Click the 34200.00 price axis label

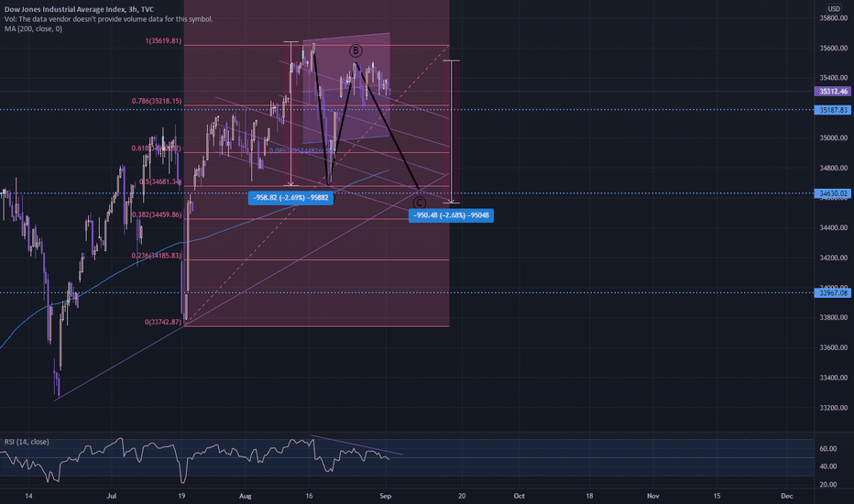833,257
